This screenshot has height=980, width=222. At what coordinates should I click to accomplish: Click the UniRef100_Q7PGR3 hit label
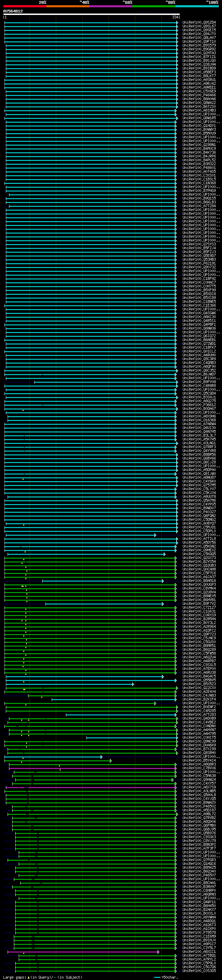click(x=199, y=860)
